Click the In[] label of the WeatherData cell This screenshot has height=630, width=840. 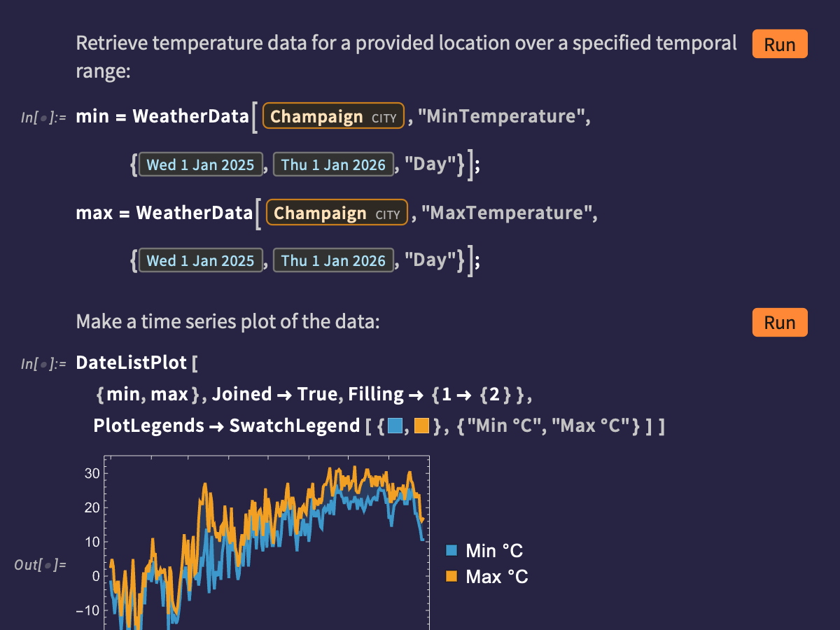[43, 118]
